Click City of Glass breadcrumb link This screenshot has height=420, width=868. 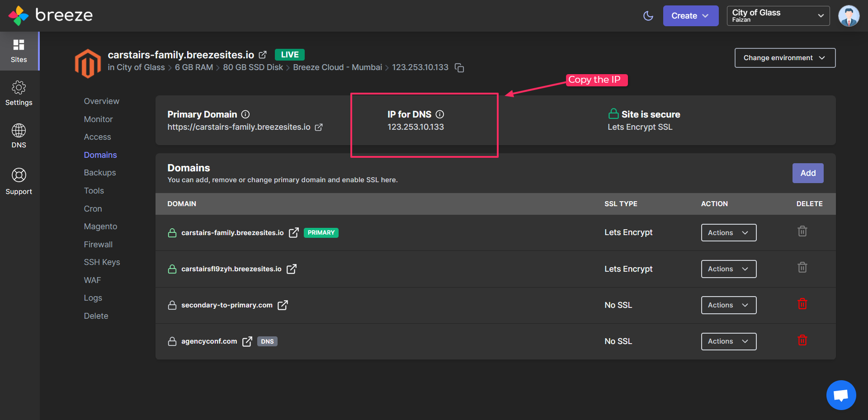(x=141, y=67)
